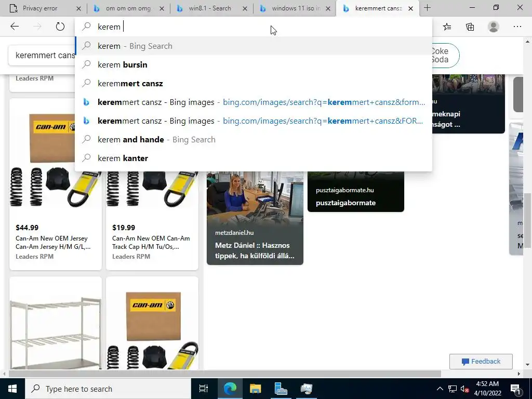Open the monitor app icon at taskbar end
The width and height of the screenshot is (532, 399).
[307, 389]
